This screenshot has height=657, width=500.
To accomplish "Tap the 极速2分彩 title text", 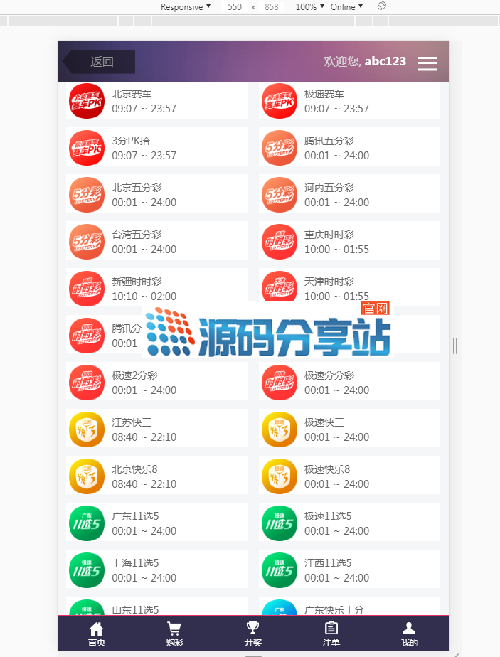I will tap(135, 376).
